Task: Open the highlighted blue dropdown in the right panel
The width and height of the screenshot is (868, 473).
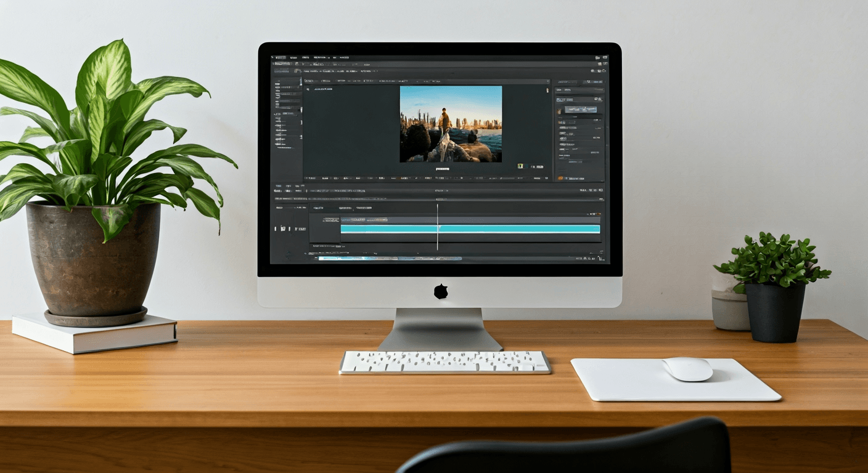Action: (581, 110)
